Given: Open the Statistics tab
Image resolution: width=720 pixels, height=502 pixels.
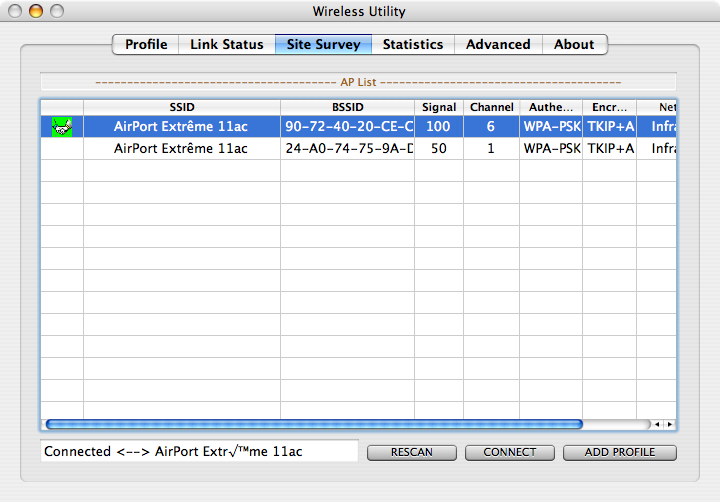Looking at the screenshot, I should (x=413, y=45).
